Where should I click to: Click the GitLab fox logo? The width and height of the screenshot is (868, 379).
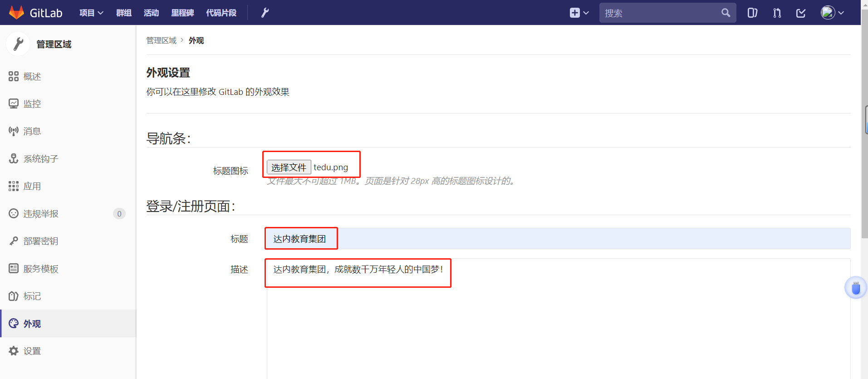(x=16, y=13)
